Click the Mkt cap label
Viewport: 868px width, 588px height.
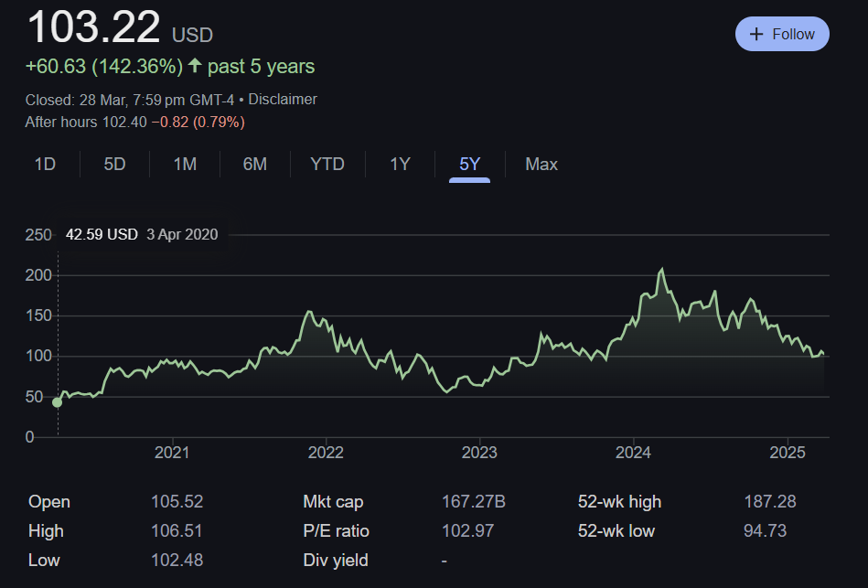click(x=333, y=502)
